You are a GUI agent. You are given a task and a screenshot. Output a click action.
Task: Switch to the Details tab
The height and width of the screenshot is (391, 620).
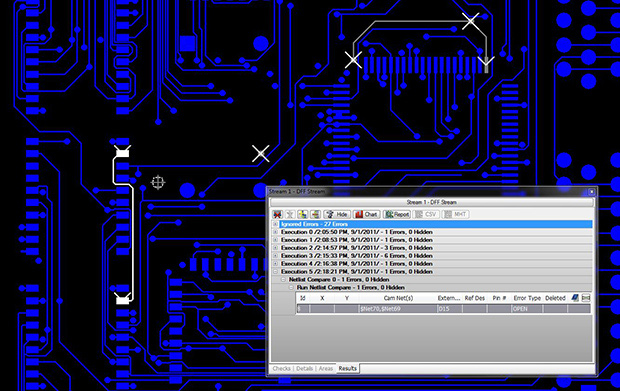304,368
